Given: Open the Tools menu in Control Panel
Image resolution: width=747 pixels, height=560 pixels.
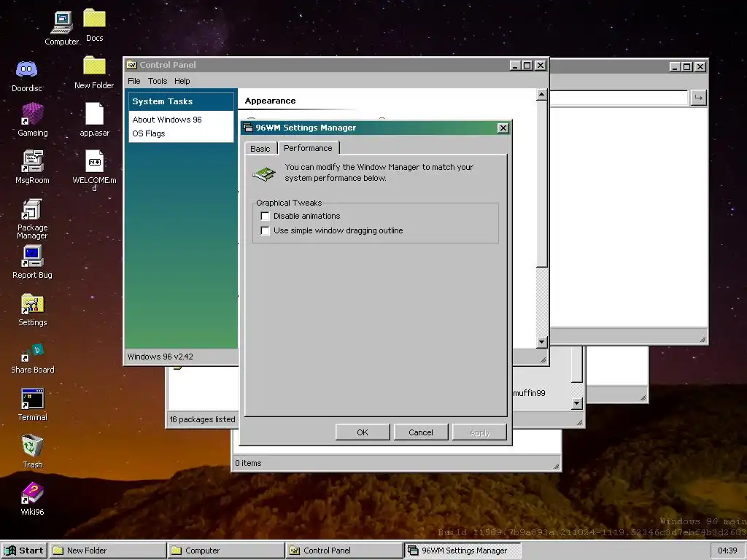Looking at the screenshot, I should [x=158, y=81].
